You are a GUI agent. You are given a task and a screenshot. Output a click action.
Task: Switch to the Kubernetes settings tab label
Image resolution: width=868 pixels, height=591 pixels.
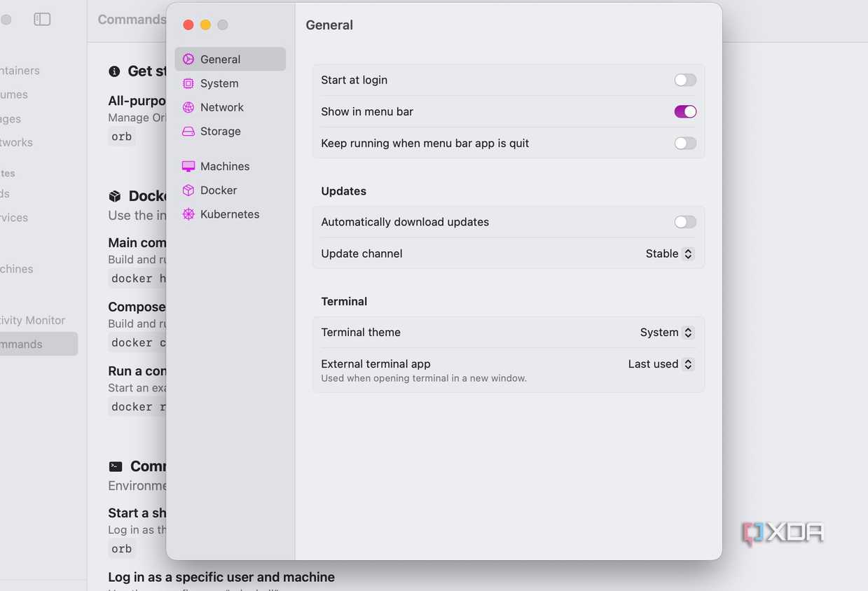pyautogui.click(x=230, y=214)
